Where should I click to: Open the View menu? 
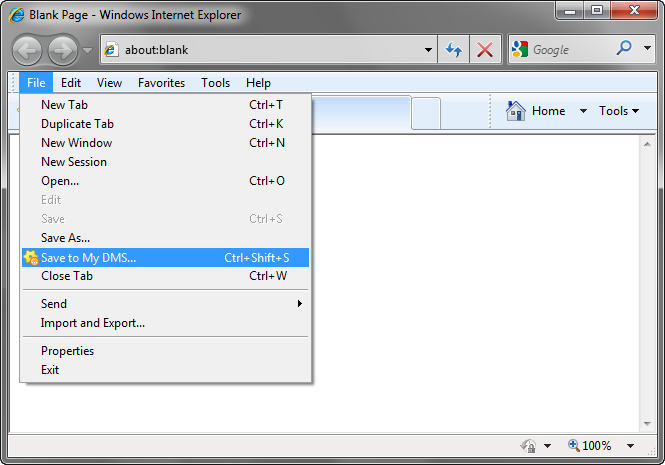(x=109, y=82)
